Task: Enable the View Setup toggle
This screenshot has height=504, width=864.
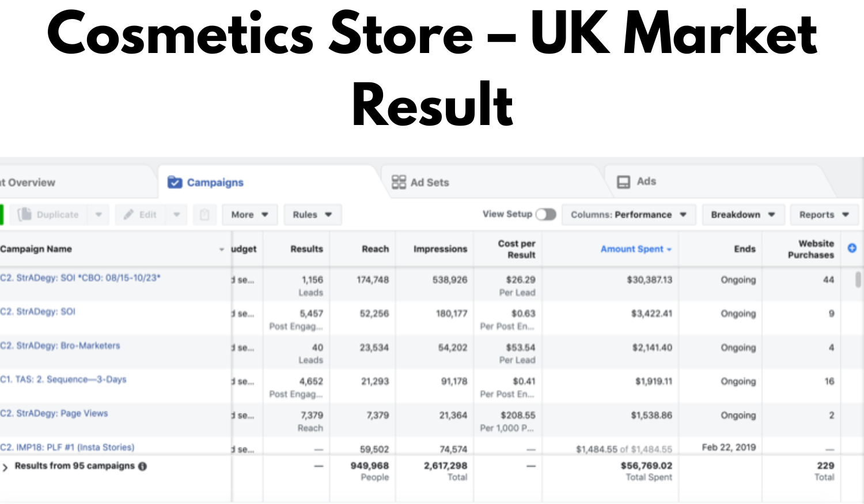Action: (x=547, y=214)
